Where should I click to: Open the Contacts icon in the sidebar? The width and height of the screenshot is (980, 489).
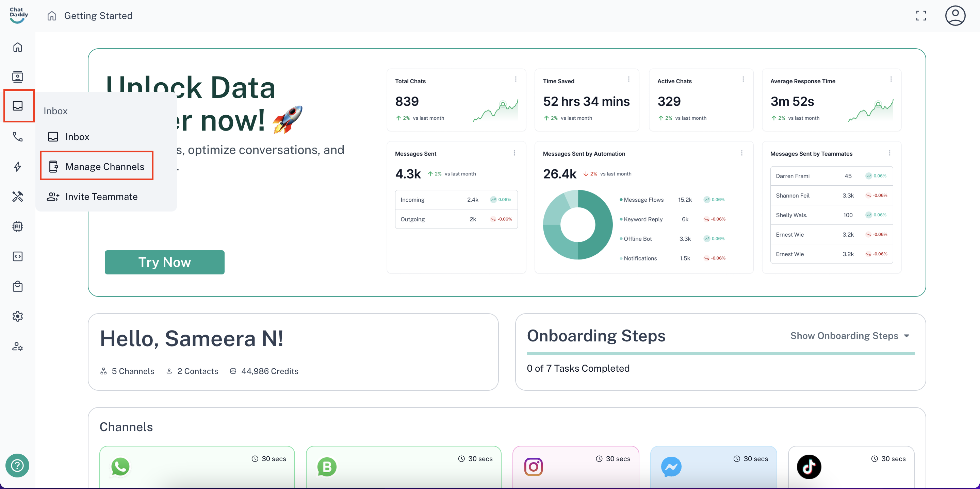(x=17, y=77)
